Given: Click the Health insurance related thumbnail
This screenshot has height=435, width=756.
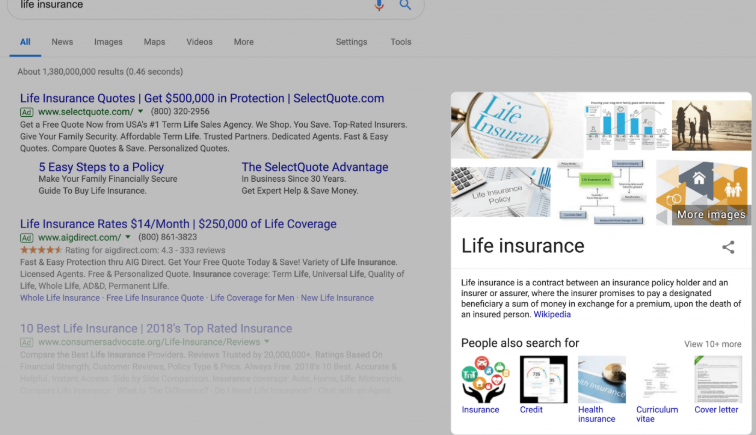Looking at the screenshot, I should coord(602,380).
